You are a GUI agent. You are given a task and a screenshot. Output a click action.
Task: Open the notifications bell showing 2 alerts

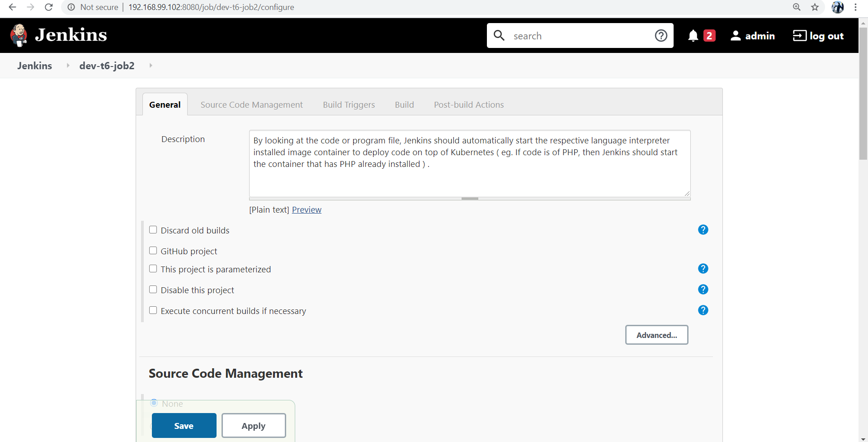[693, 36]
